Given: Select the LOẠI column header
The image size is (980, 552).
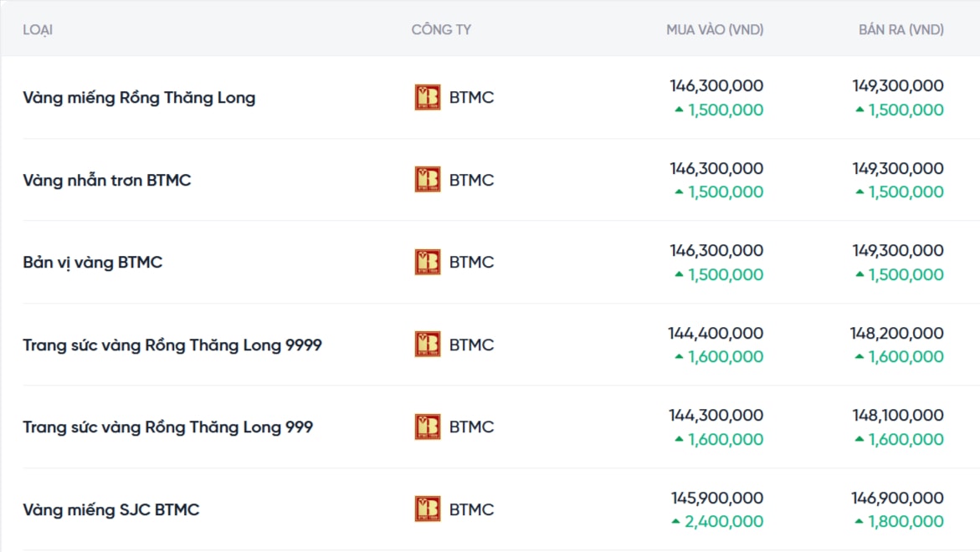Looking at the screenshot, I should [38, 30].
